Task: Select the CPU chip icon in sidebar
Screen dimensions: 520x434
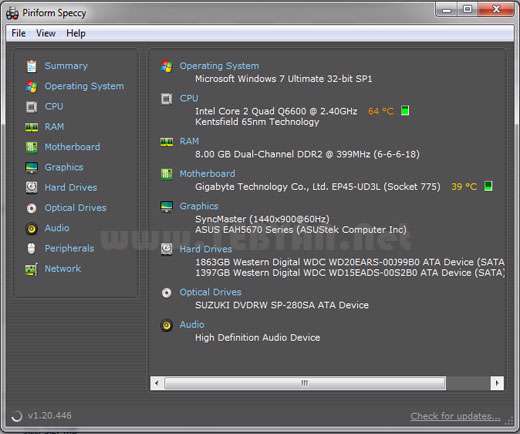Action: coord(32,107)
